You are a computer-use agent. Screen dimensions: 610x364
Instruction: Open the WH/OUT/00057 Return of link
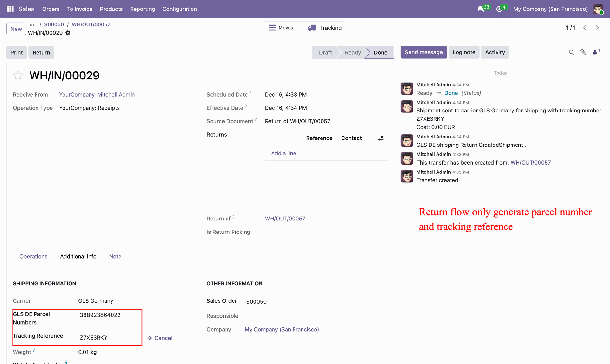(x=285, y=219)
